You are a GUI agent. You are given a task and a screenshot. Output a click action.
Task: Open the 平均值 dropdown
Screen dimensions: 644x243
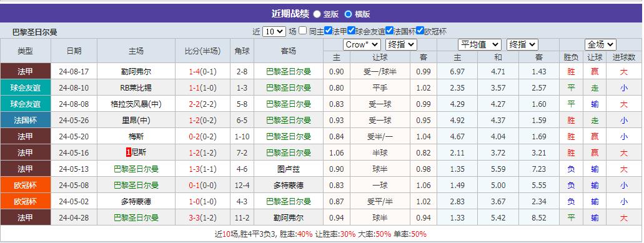[x=479, y=45]
